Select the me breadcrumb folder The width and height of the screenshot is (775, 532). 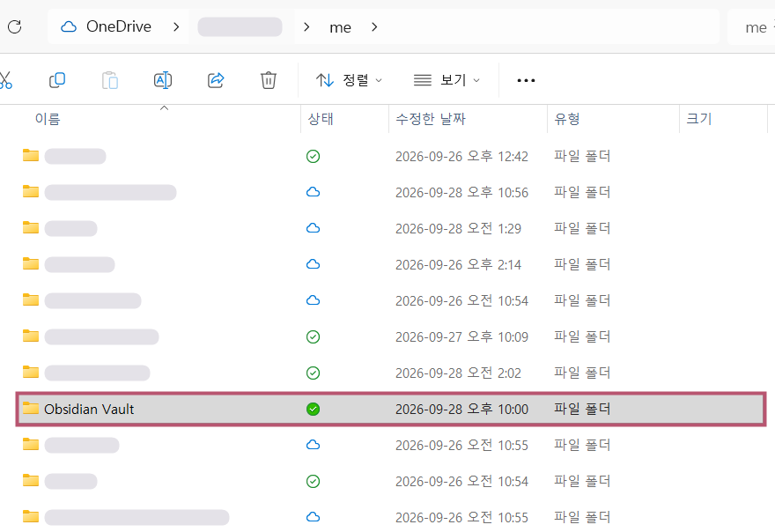[341, 27]
